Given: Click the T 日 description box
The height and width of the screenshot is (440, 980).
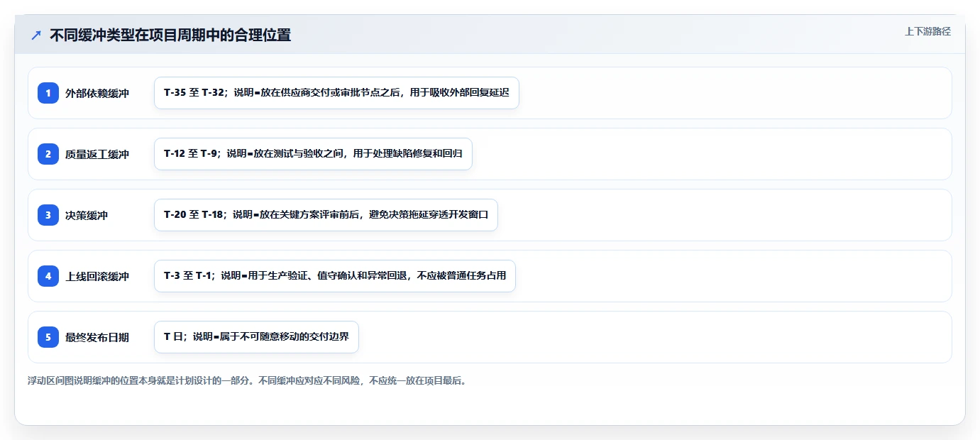Looking at the screenshot, I should 256,337.
